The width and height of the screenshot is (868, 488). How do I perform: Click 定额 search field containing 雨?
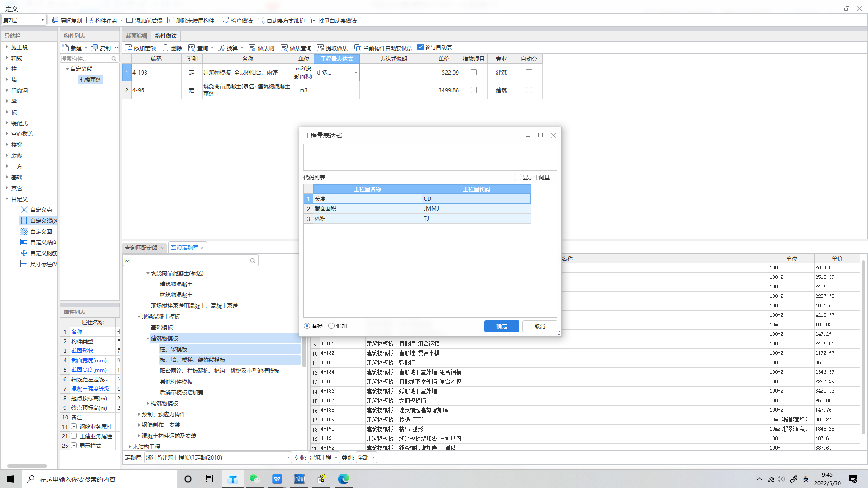190,261
